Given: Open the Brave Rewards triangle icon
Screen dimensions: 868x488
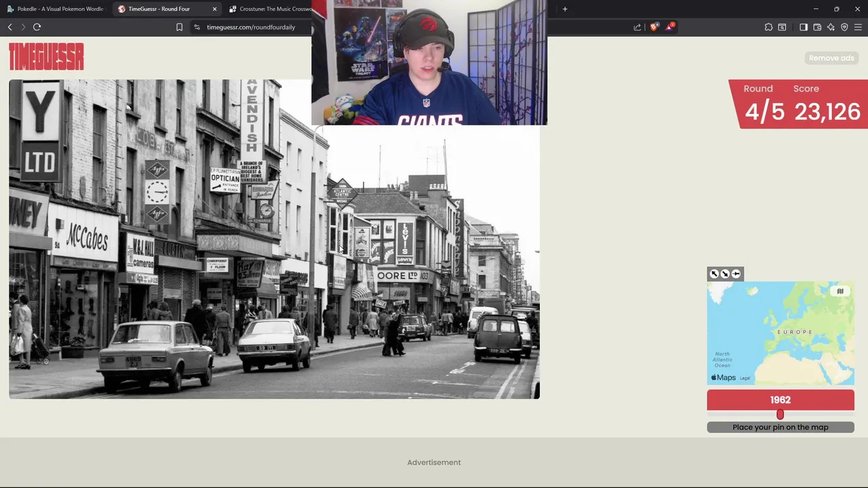Looking at the screenshot, I should [670, 27].
